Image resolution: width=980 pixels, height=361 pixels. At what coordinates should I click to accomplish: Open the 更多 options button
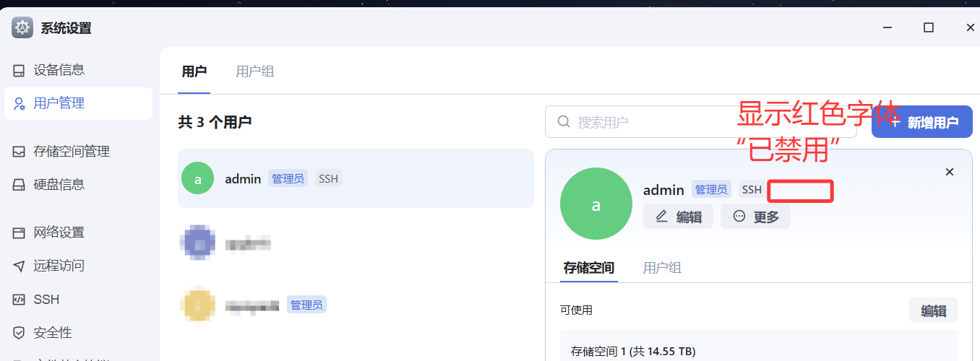pyautogui.click(x=755, y=217)
